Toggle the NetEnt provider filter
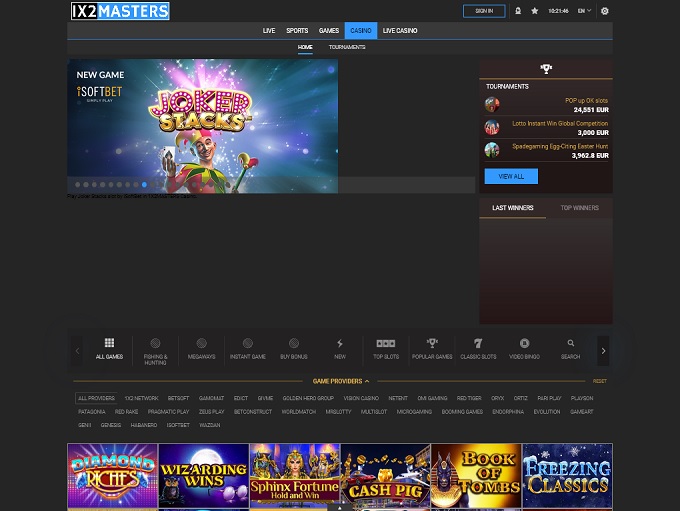 397,398
